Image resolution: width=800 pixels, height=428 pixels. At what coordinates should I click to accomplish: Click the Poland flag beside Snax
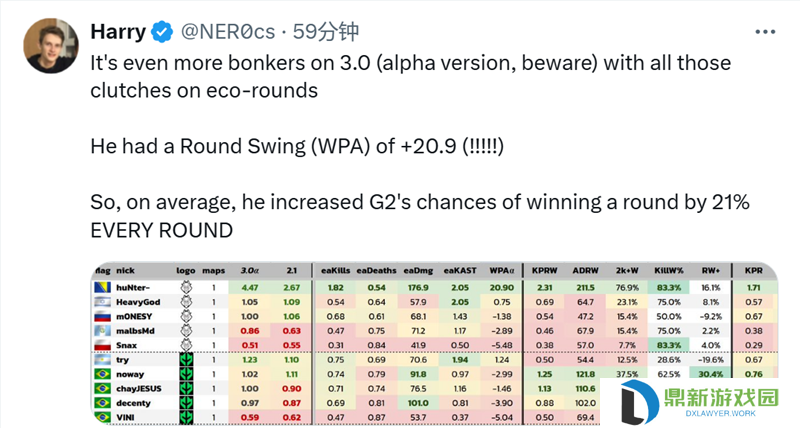tap(103, 345)
